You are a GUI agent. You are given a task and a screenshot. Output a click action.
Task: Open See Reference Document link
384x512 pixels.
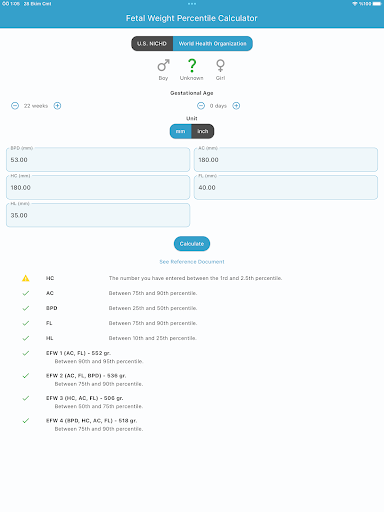192,262
